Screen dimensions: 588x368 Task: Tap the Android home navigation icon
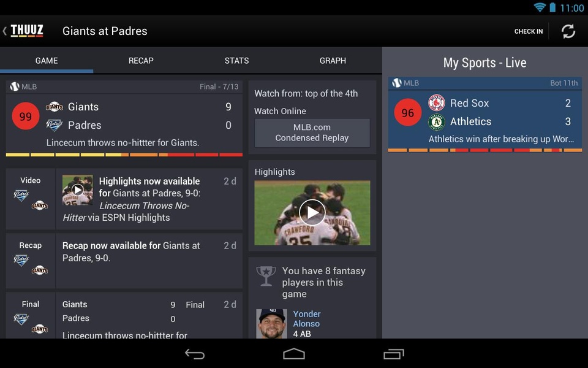coord(294,354)
